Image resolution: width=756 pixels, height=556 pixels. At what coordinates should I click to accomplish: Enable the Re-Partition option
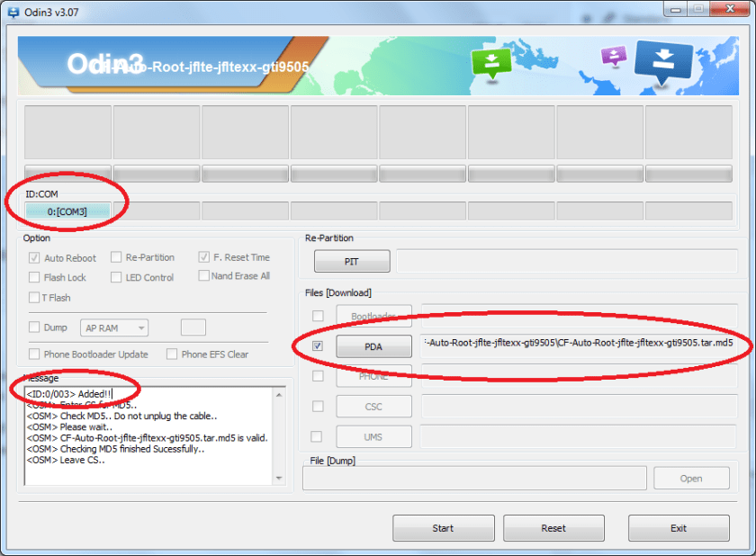[x=117, y=257]
